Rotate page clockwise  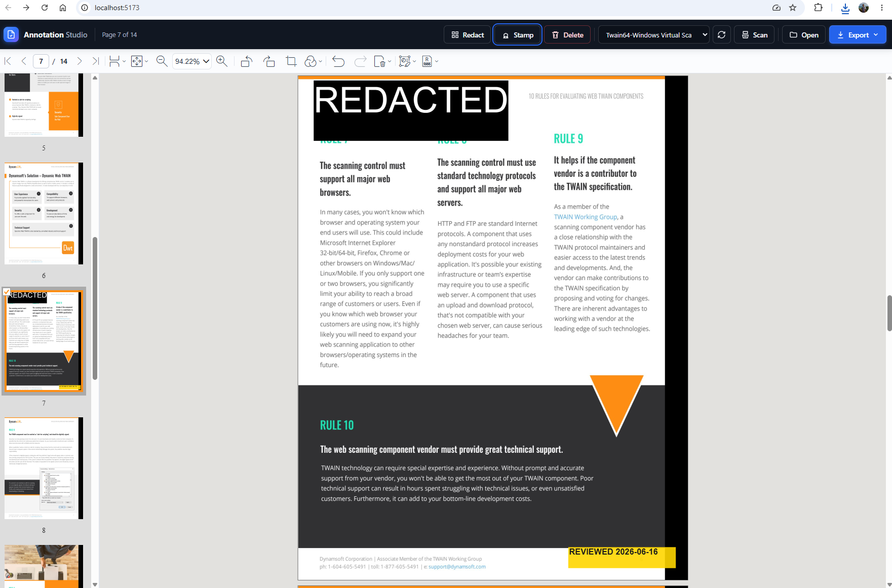[269, 61]
